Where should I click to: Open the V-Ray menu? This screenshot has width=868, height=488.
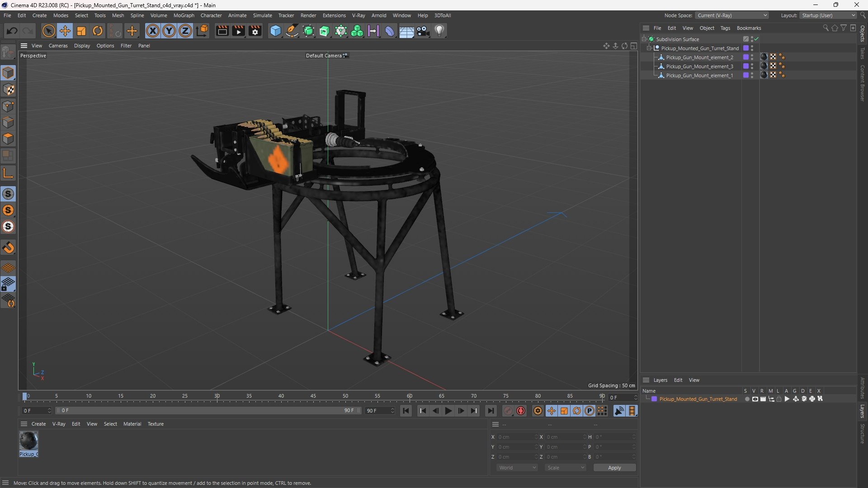359,15
